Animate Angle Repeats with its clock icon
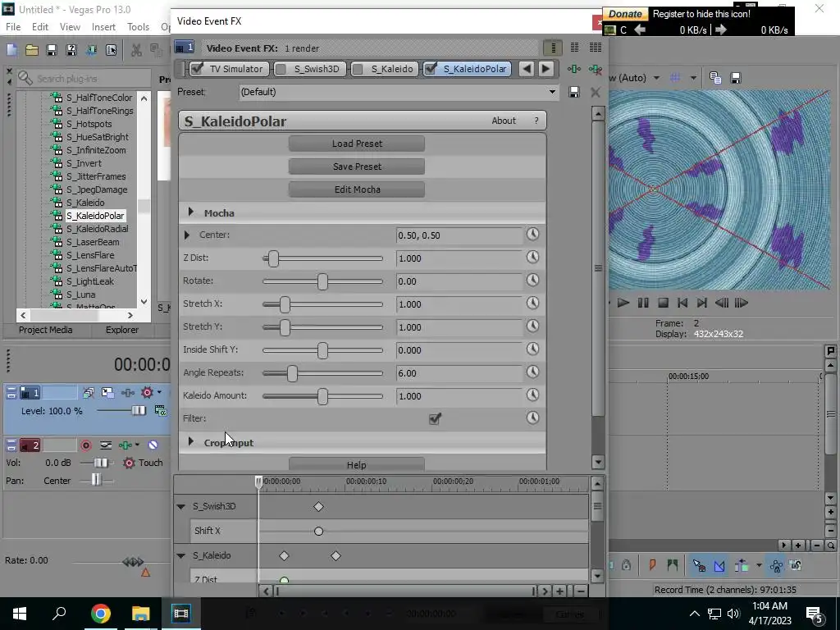The width and height of the screenshot is (840, 630). 532,372
